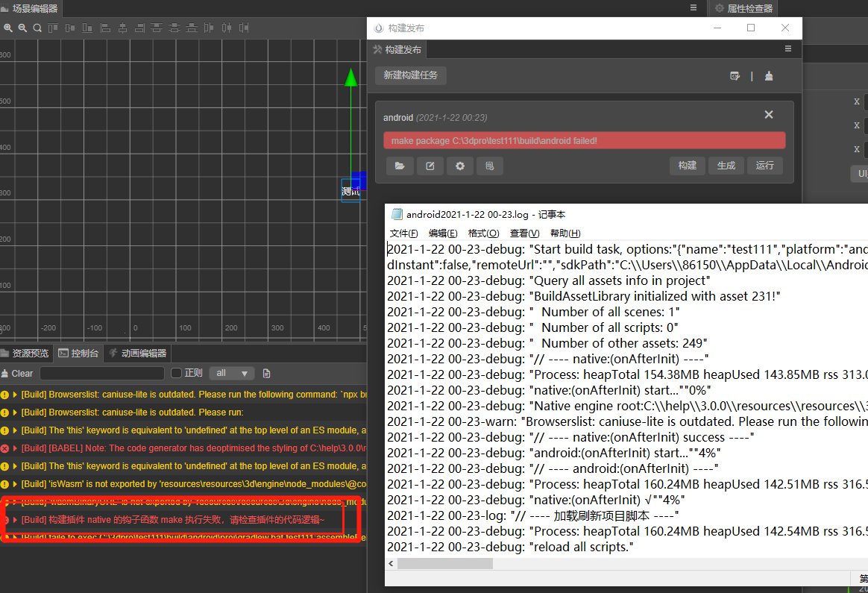Viewport: 868px width, 593px height.
Task: Click the green Y-axis gizmo arrow
Action: 351,78
